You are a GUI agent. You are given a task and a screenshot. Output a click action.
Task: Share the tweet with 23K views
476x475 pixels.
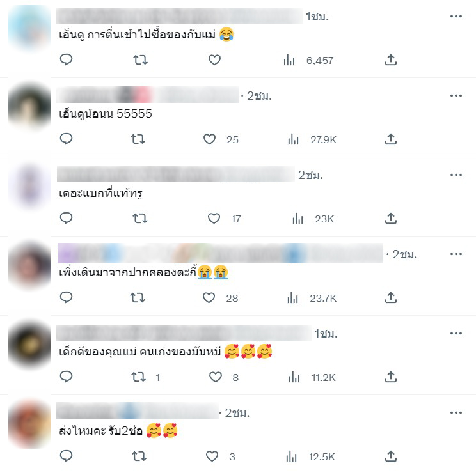pyautogui.click(x=391, y=218)
